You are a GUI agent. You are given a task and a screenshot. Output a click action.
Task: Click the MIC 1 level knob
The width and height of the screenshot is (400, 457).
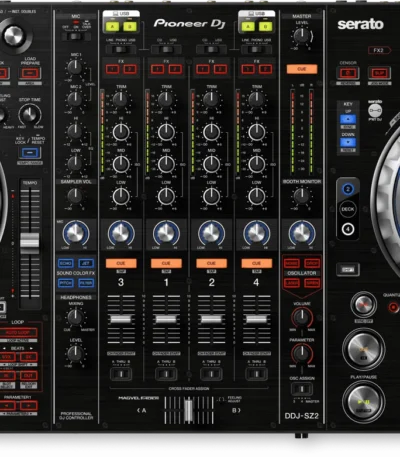pos(75,67)
